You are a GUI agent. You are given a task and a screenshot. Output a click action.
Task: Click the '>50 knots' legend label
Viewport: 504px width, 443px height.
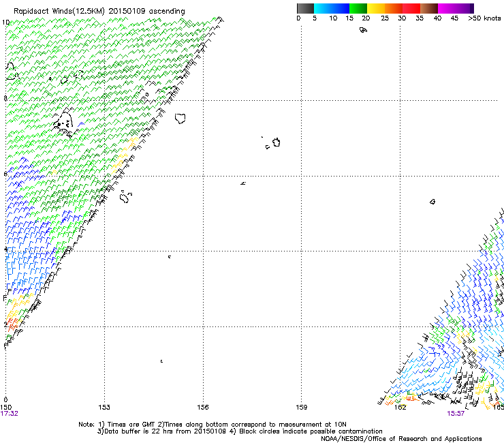pyautogui.click(x=484, y=18)
